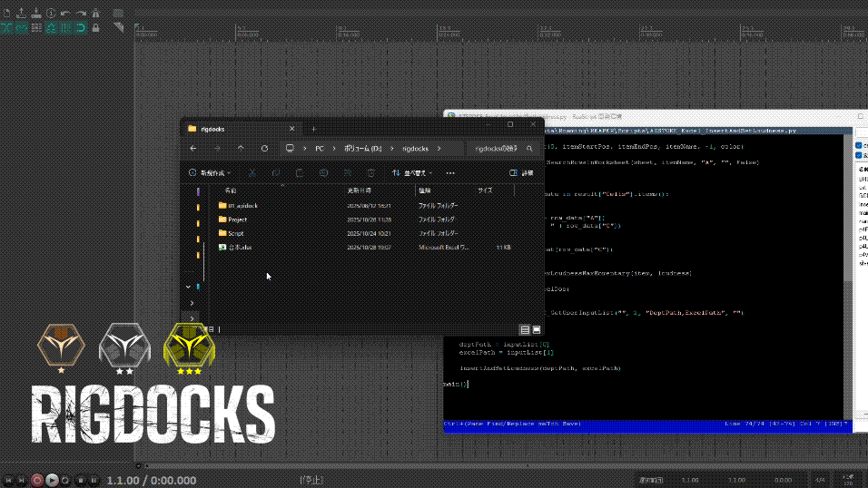
Task: Click the Save Project icon in REAPER
Action: tap(36, 13)
